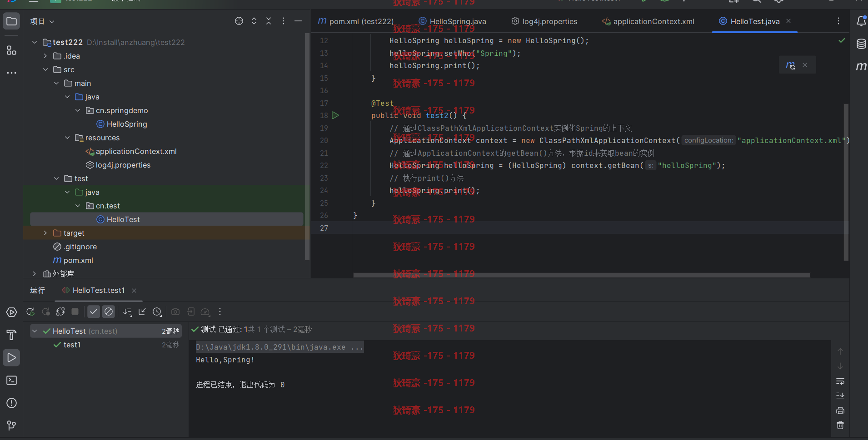Click the editor horizontal scrollbar
The image size is (868, 440).
(x=582, y=275)
